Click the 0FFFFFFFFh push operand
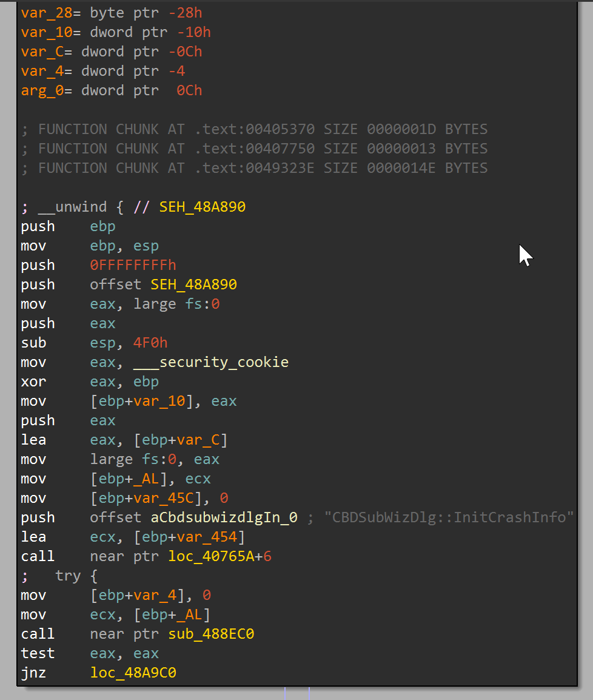 point(133,265)
